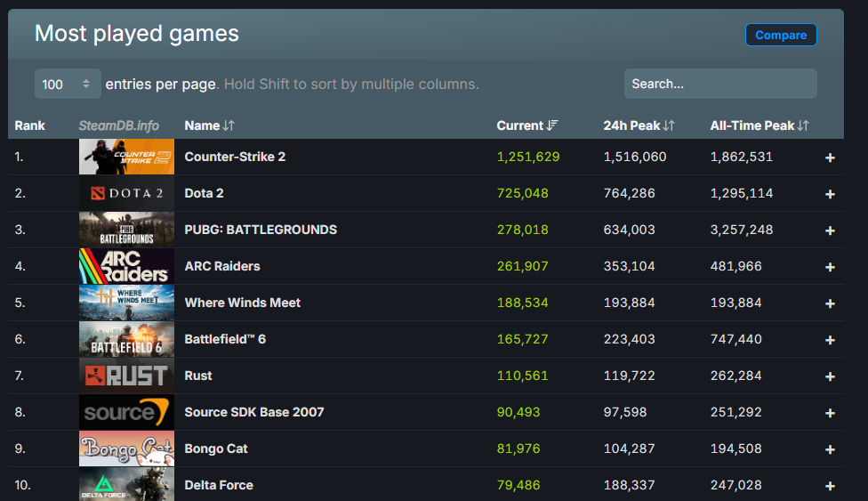Click the plus icon in Dota 2 row
This screenshot has width=868, height=501.
click(830, 194)
